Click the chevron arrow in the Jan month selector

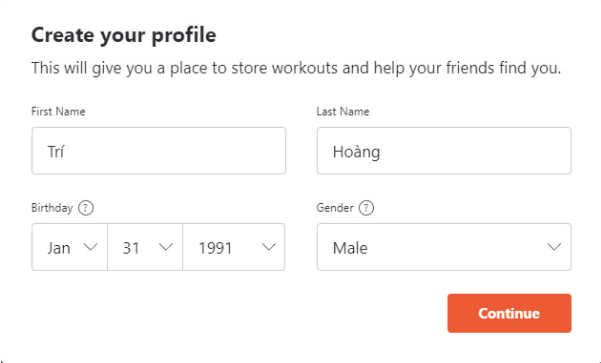90,247
